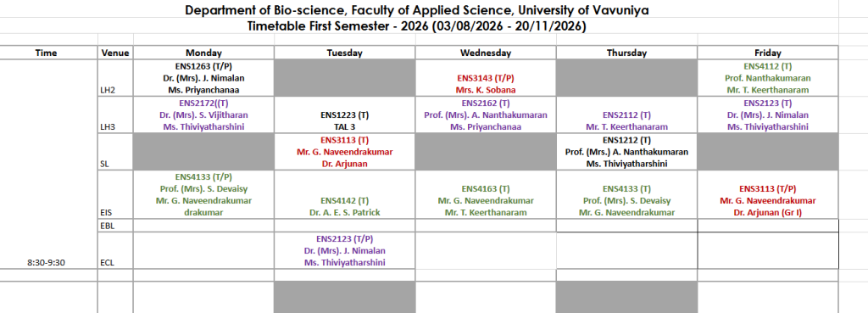868x313 pixels.
Task: Select the ENS2123 (T/P) cell in ECL row
Action: 344,250
